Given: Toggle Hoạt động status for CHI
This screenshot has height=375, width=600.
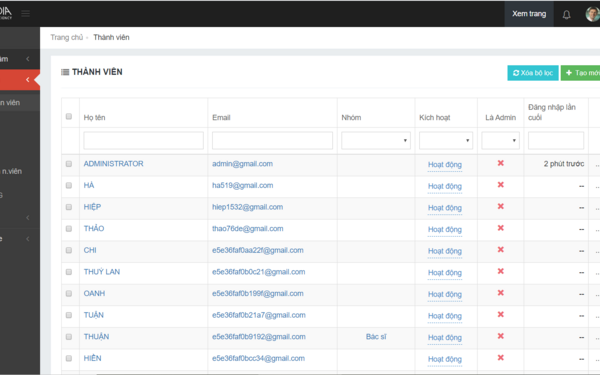Looking at the screenshot, I should [445, 251].
